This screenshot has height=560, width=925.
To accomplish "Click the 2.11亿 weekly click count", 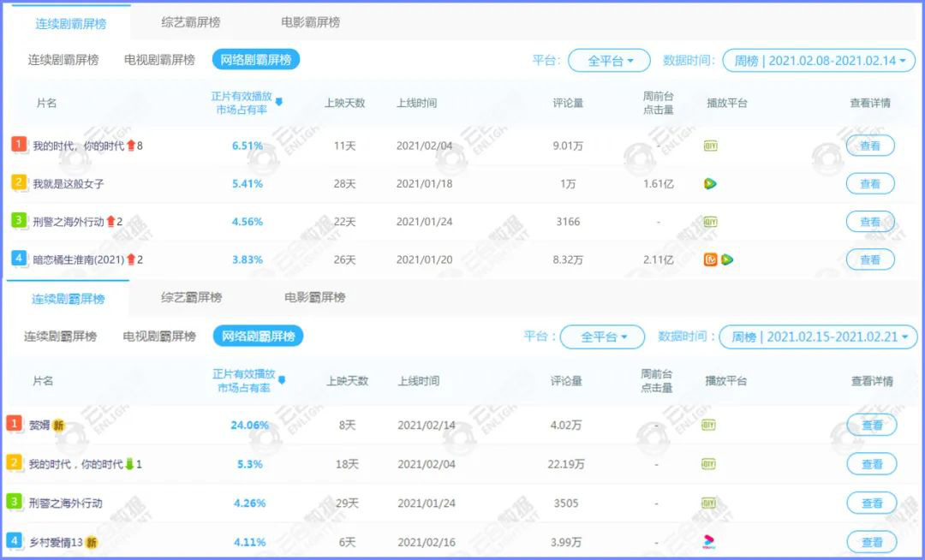I will pyautogui.click(x=658, y=259).
